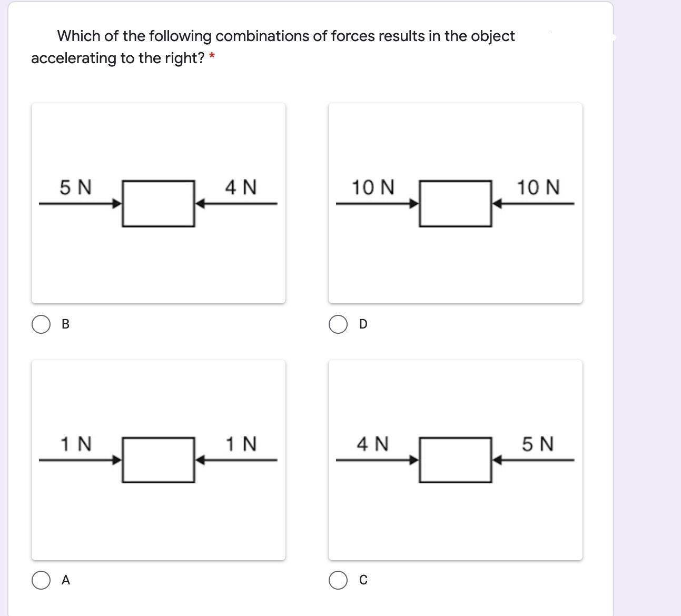The height and width of the screenshot is (616, 681).
Task: Click the 5 N label in option C's diagram
Action: [538, 444]
